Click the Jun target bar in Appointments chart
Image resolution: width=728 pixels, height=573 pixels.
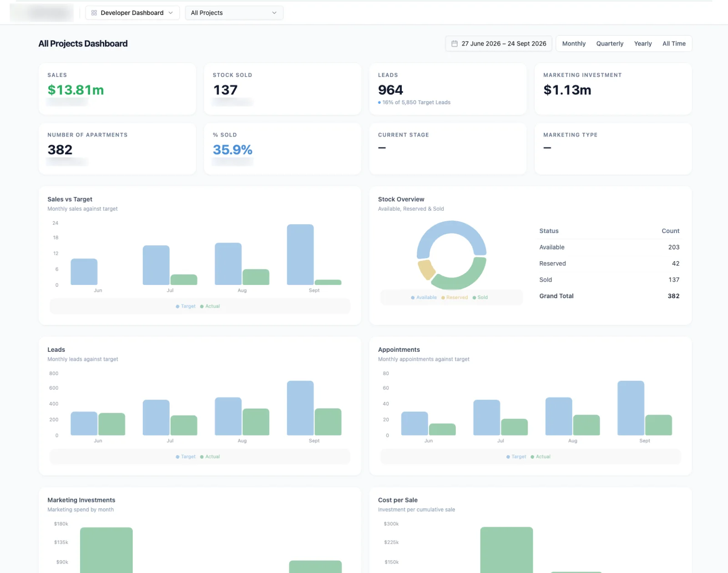pyautogui.click(x=415, y=424)
